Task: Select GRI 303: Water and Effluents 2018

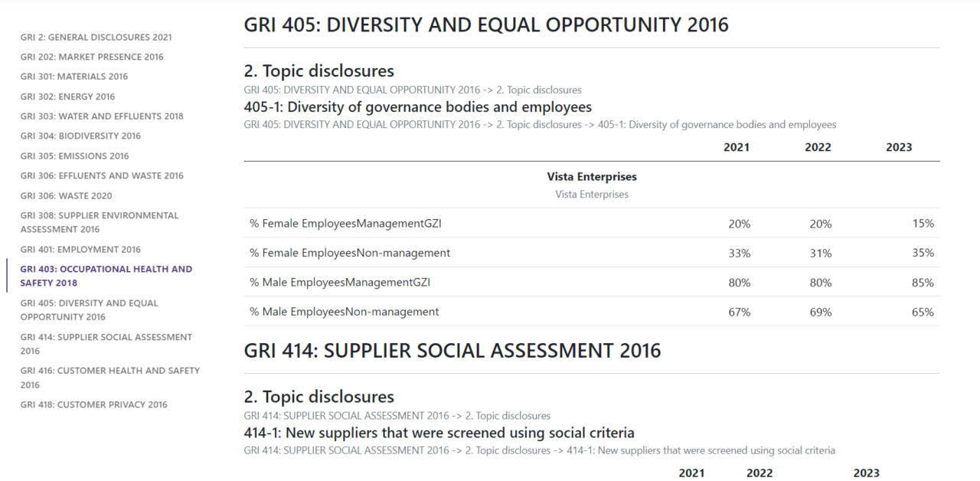Action: (x=102, y=116)
